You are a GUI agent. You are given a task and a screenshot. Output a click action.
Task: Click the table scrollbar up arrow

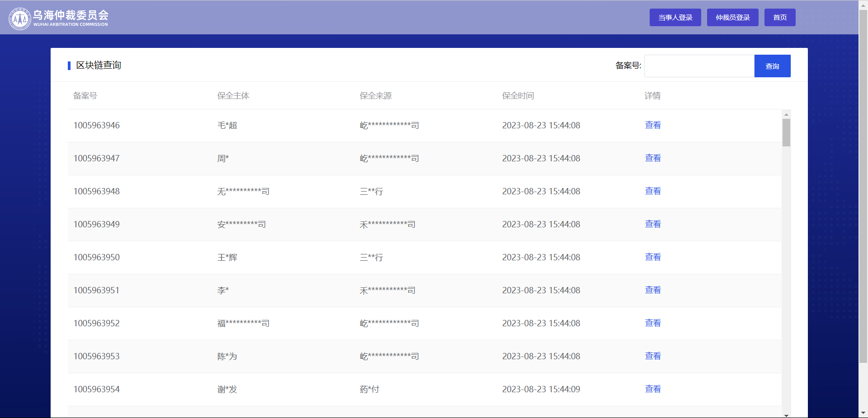(x=786, y=114)
